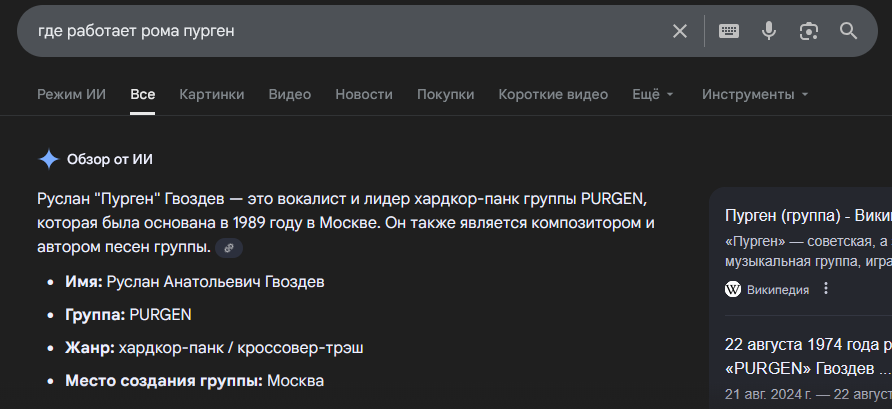Screen dimensions: 892x409
Task: Open three-dot menu beside Википедия
Action: tap(826, 289)
